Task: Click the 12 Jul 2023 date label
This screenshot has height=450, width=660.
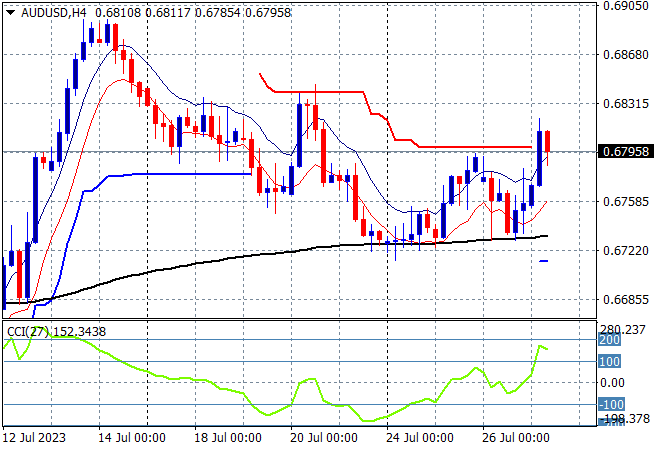Action: [34, 438]
